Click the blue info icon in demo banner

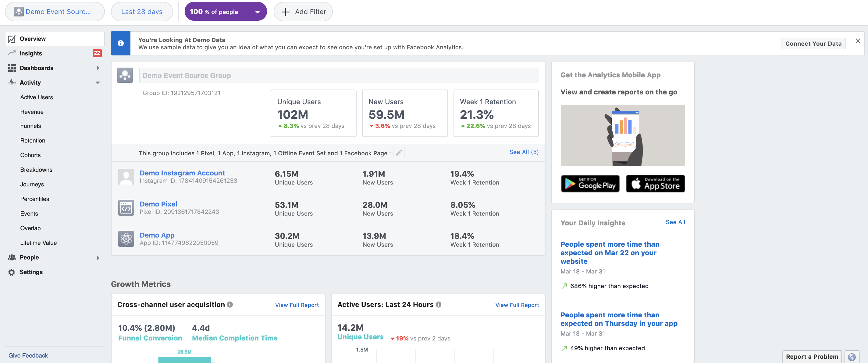click(121, 44)
